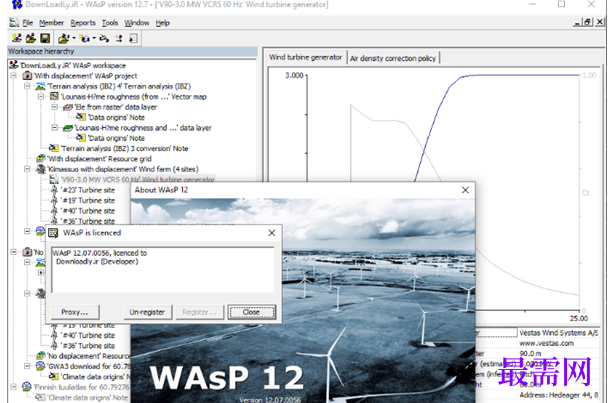Select 'With displacement' Resource grid row

(x=99, y=159)
